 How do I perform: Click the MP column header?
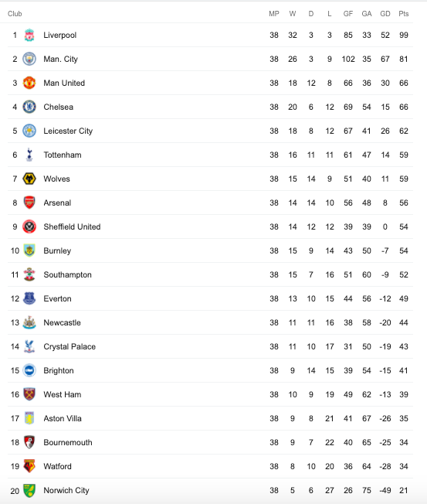pos(274,13)
